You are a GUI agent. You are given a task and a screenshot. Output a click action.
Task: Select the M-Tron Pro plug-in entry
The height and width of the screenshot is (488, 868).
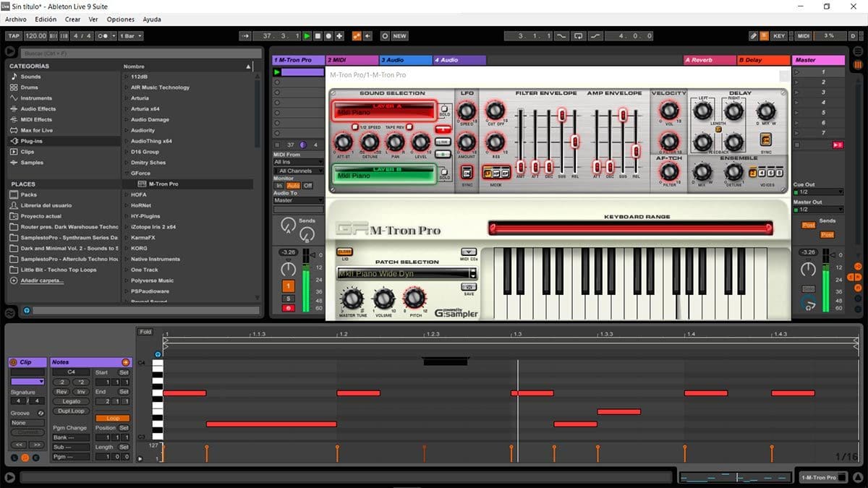point(163,184)
